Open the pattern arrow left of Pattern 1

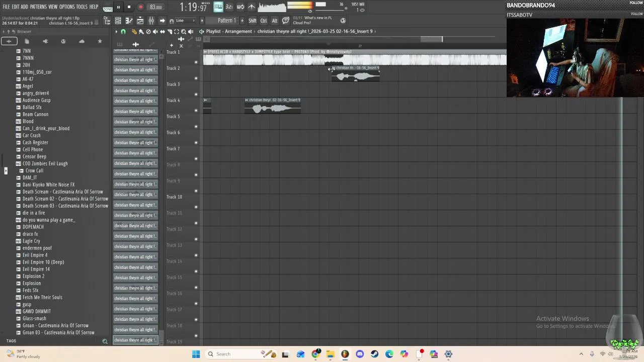(x=202, y=21)
